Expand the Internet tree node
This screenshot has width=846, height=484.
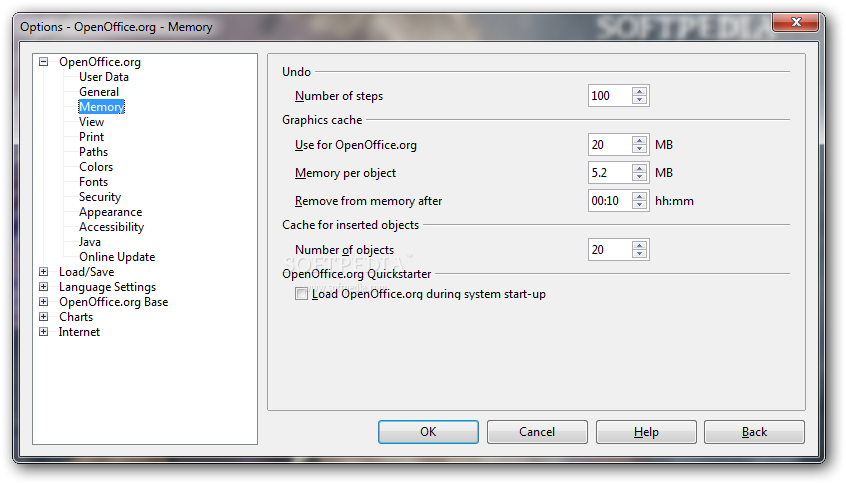pyautogui.click(x=44, y=332)
